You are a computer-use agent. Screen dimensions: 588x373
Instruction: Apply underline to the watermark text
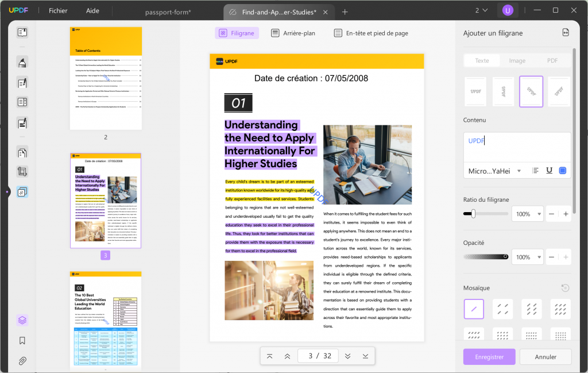click(x=549, y=170)
